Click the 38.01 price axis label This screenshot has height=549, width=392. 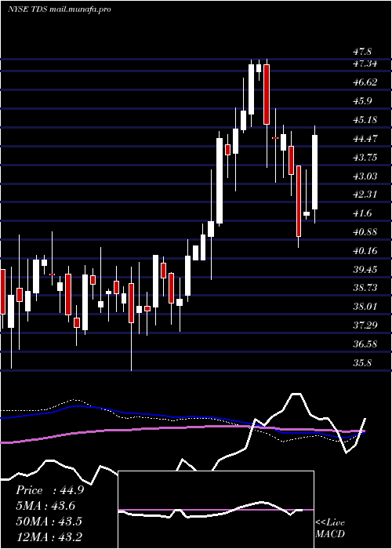coord(365,307)
